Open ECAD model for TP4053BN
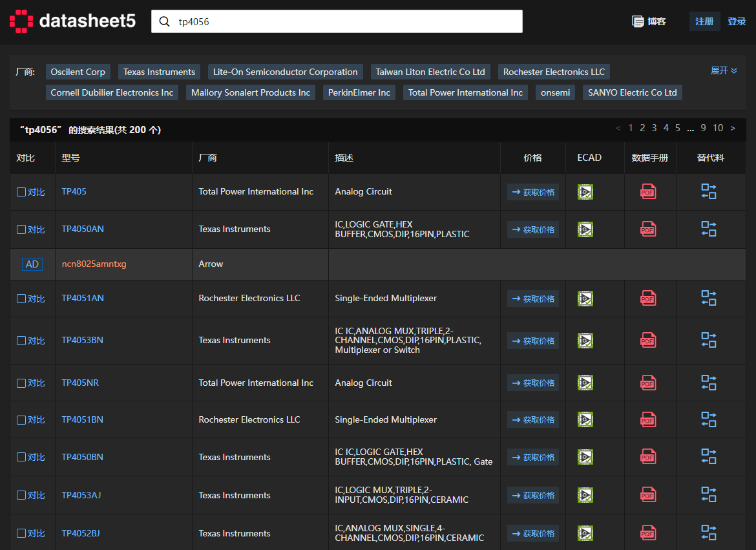This screenshot has width=756, height=550. (x=585, y=341)
